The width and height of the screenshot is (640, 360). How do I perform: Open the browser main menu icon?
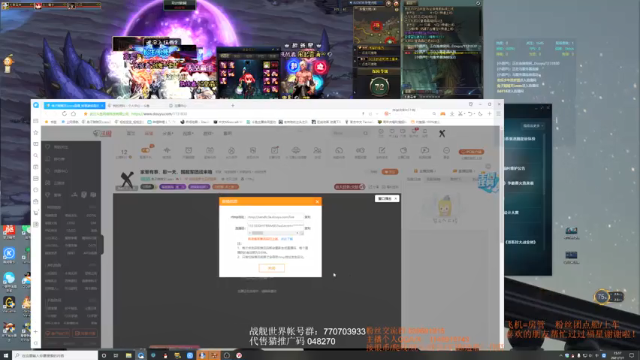498,114
